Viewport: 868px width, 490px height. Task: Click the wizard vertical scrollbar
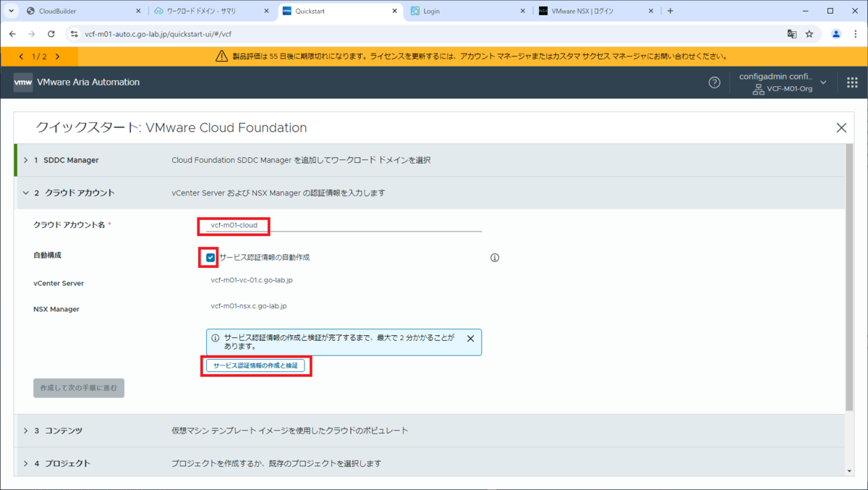tap(849, 276)
